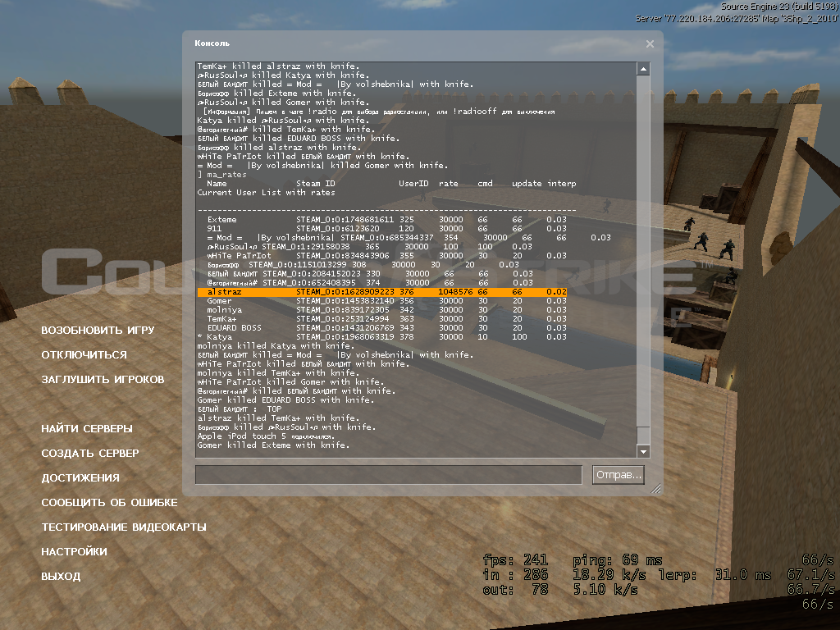Screen dimensions: 840x630
Task: Click the Katya row with UserID 378
Action: pos(382,337)
